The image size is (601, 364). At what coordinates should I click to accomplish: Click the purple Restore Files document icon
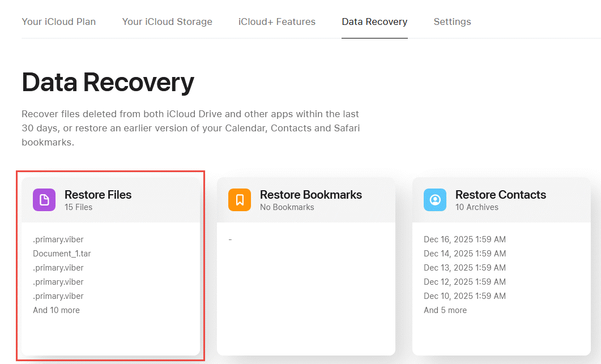pyautogui.click(x=44, y=200)
